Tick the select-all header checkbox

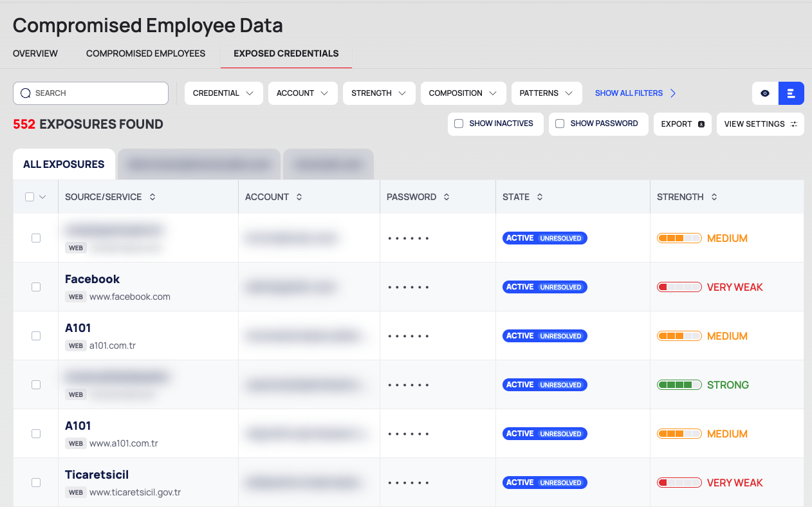click(x=30, y=197)
